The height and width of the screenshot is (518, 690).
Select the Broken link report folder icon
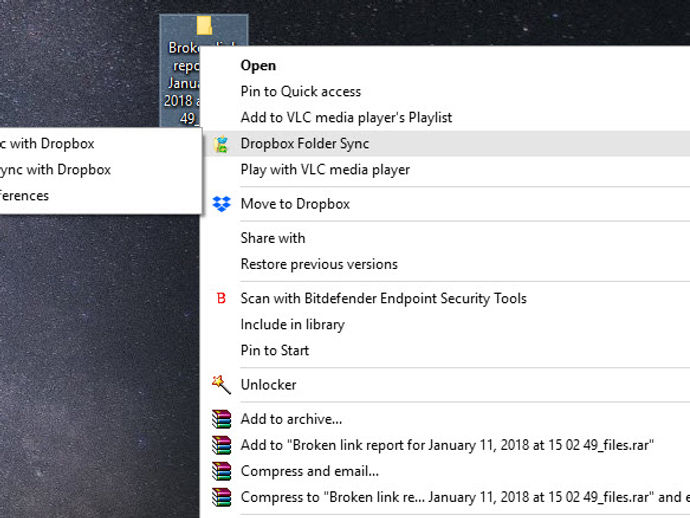click(x=204, y=26)
